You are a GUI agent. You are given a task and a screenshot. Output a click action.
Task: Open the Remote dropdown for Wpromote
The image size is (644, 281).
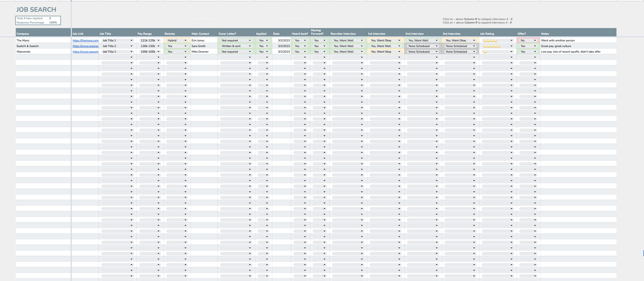(x=185, y=52)
